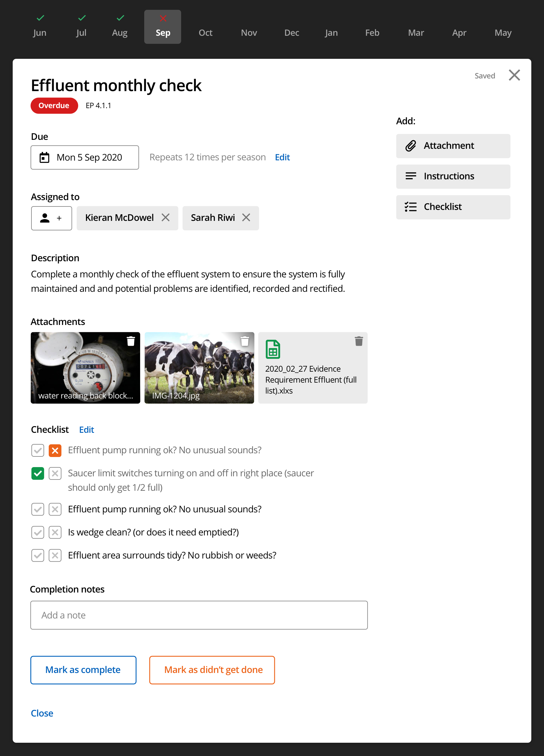Click Mark as complete button
544x756 pixels.
(83, 670)
